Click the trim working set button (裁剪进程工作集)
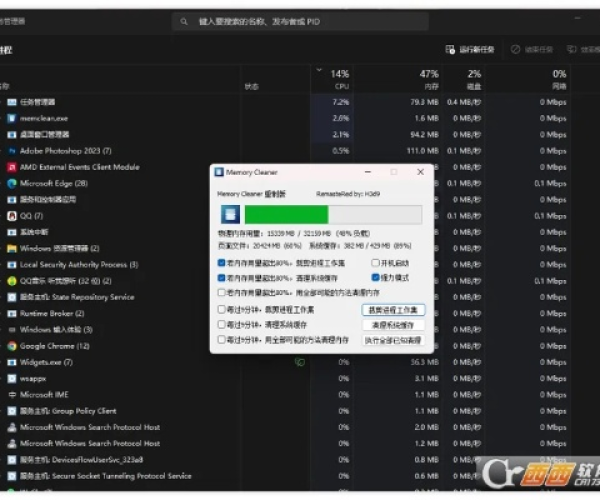This screenshot has width=600, height=500. pos(393,310)
